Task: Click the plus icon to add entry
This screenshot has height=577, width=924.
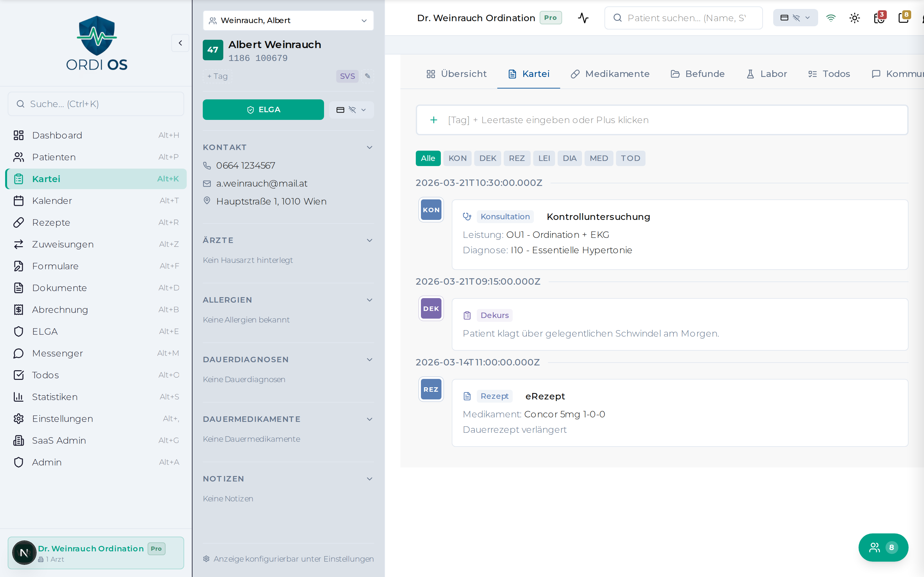Action: click(434, 120)
